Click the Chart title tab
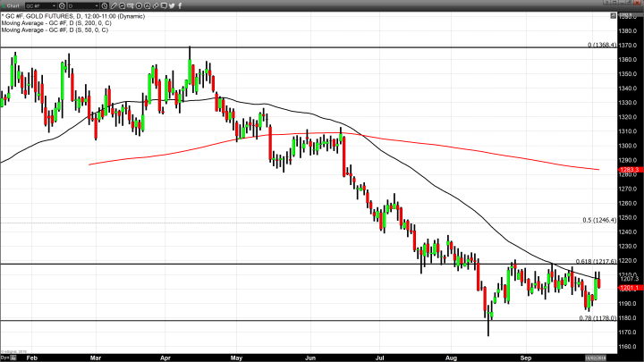This screenshot has width=644, height=362. [13, 4]
